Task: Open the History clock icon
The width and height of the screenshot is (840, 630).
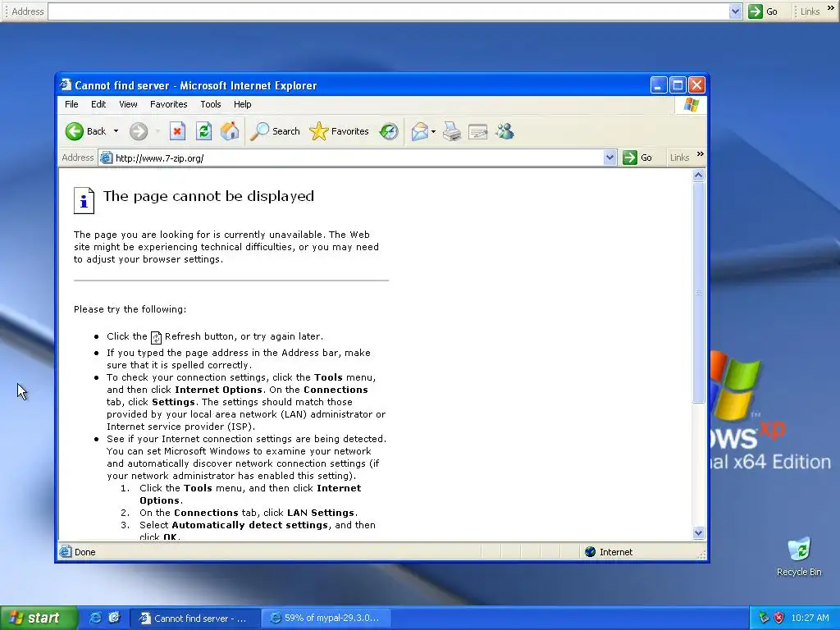Action: [x=388, y=131]
